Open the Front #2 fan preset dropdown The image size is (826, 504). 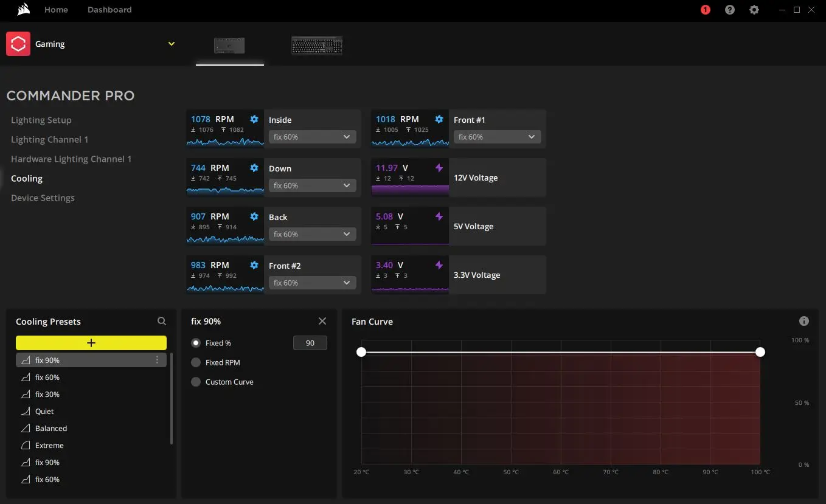pyautogui.click(x=313, y=283)
